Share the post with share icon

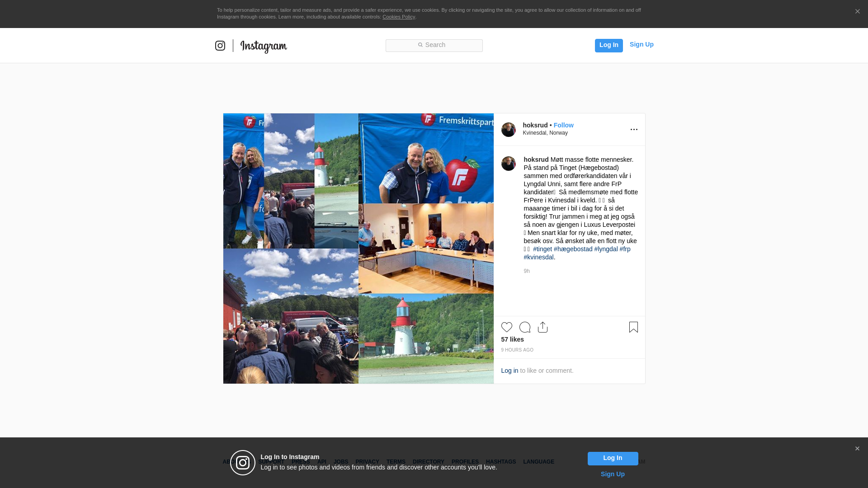(x=543, y=327)
